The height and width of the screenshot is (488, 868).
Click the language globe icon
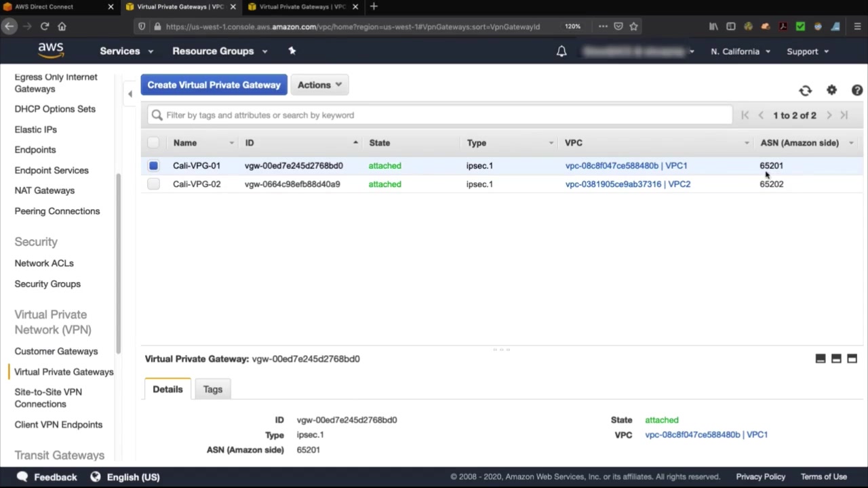click(96, 476)
